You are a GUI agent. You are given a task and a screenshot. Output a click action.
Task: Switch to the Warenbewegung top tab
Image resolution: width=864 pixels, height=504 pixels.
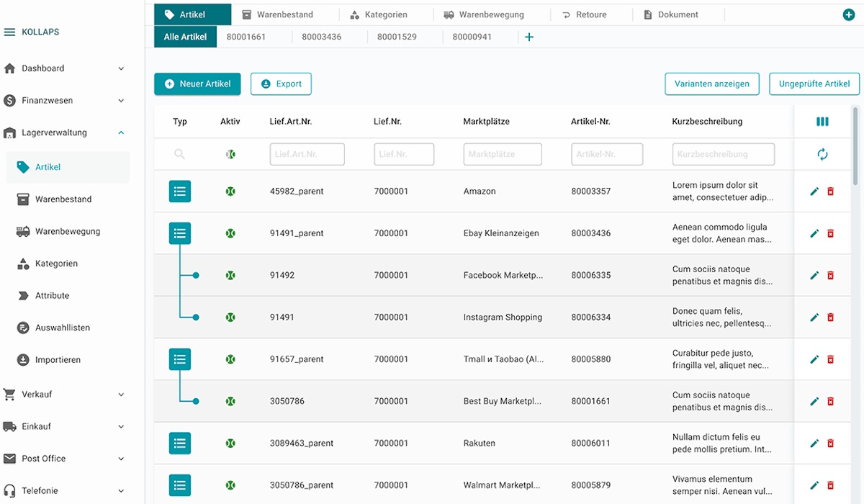(490, 14)
